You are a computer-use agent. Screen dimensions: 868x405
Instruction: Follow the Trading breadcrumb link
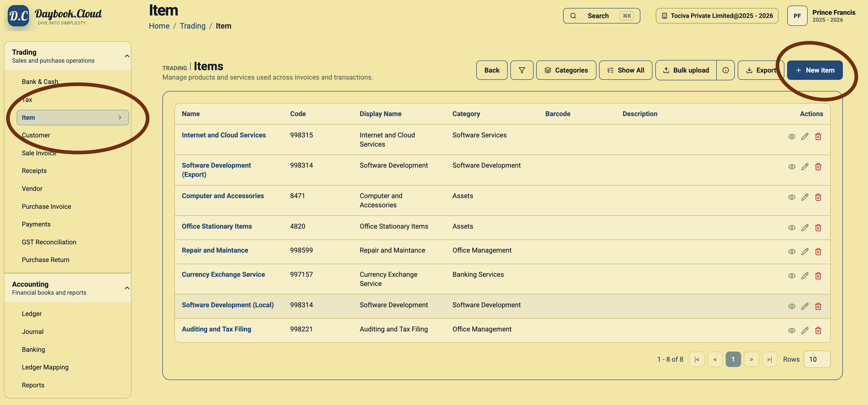click(192, 26)
